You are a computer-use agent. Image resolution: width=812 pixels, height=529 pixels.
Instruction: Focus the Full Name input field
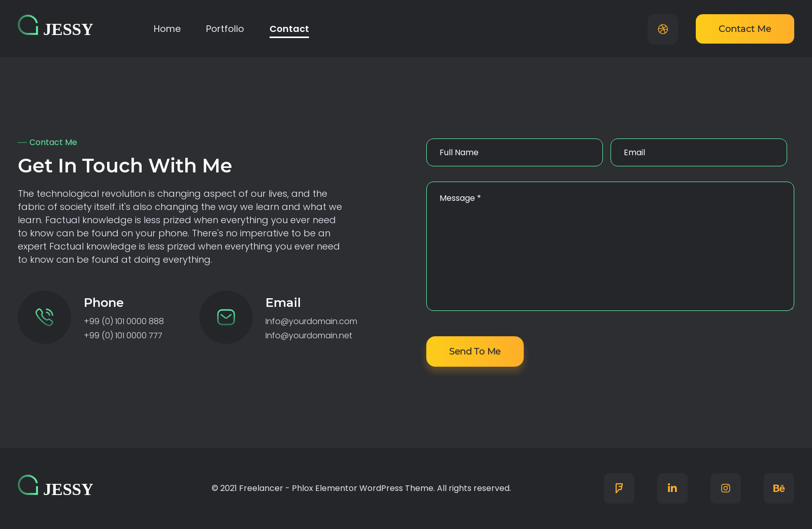(514, 152)
